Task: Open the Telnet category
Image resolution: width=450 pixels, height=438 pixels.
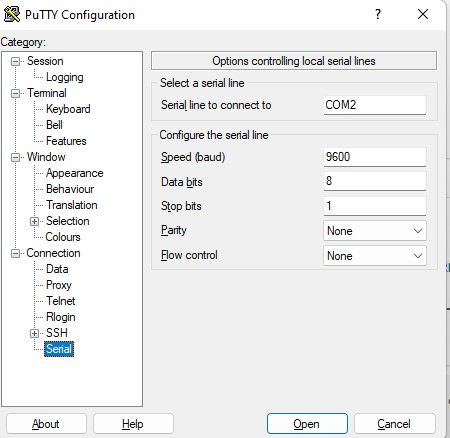Action: 60,301
